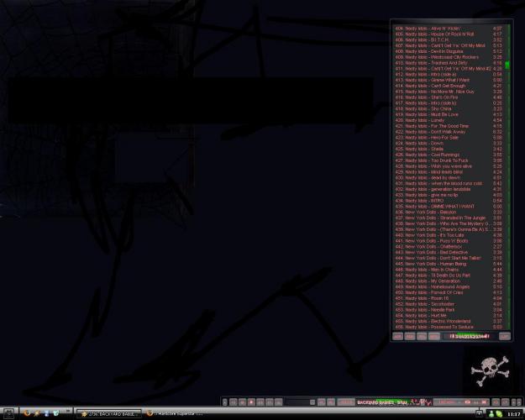
Task: Click the 11:17 taskbar clock
Action: pos(513,414)
